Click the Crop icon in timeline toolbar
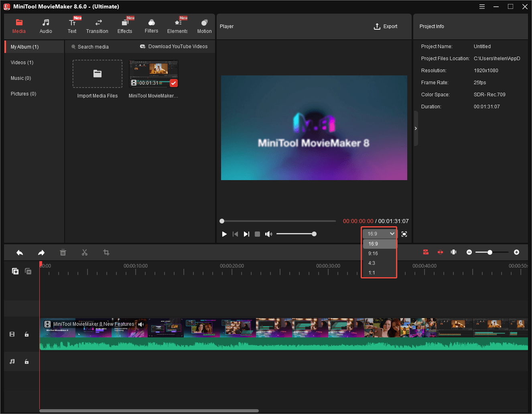 point(106,252)
